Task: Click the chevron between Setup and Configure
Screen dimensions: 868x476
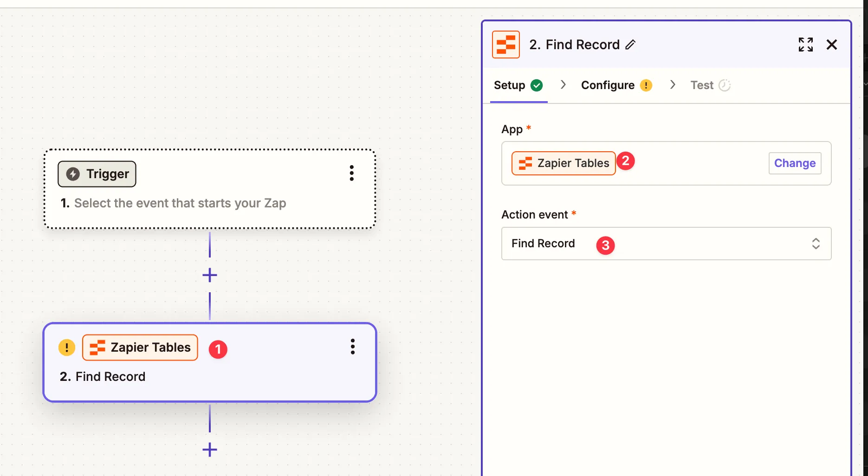Action: (x=563, y=84)
